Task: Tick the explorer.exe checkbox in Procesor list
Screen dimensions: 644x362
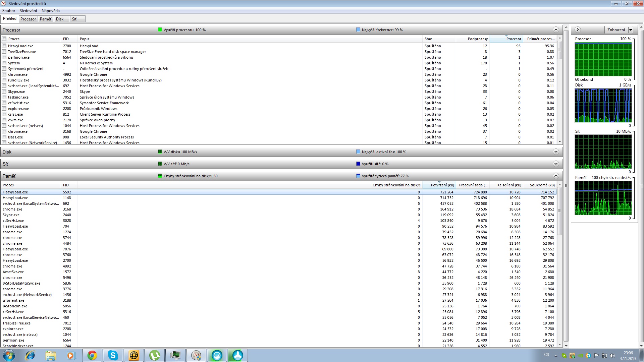Action: [4, 109]
